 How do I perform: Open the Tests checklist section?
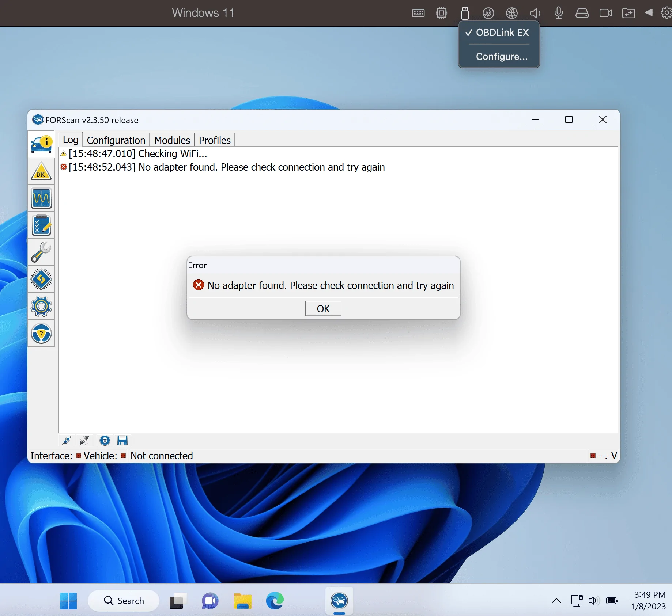click(41, 225)
